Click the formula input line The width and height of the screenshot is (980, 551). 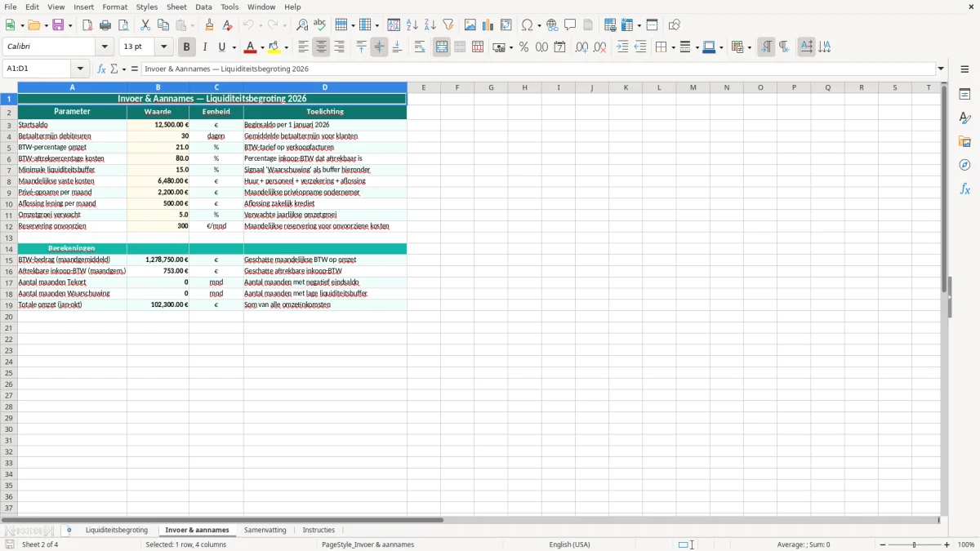pyautogui.click(x=538, y=69)
